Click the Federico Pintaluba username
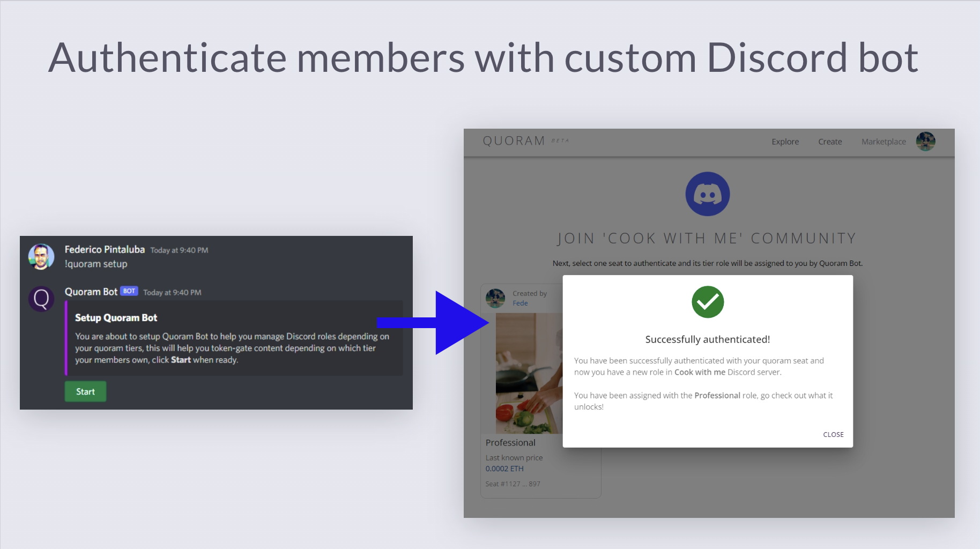 point(105,249)
